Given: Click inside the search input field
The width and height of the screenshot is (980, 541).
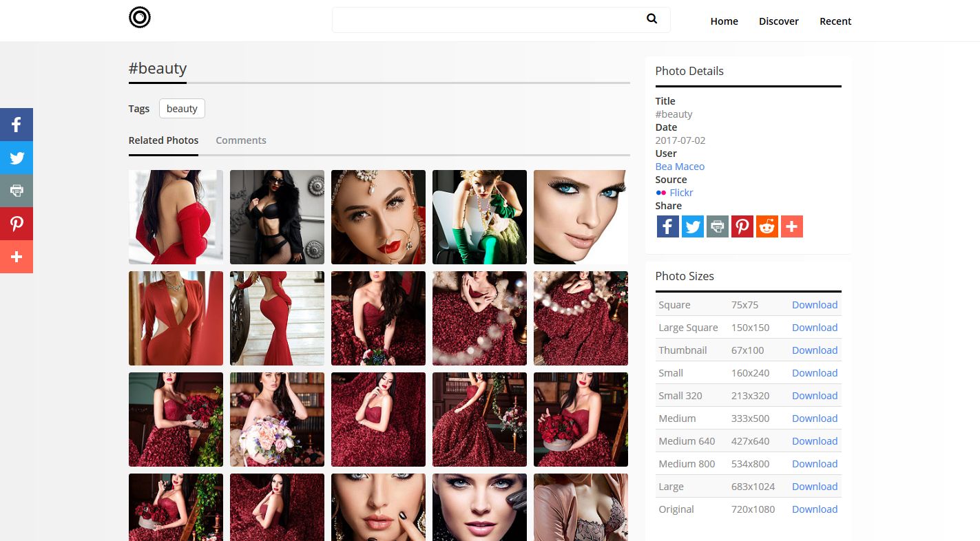Looking at the screenshot, I should pos(486,20).
